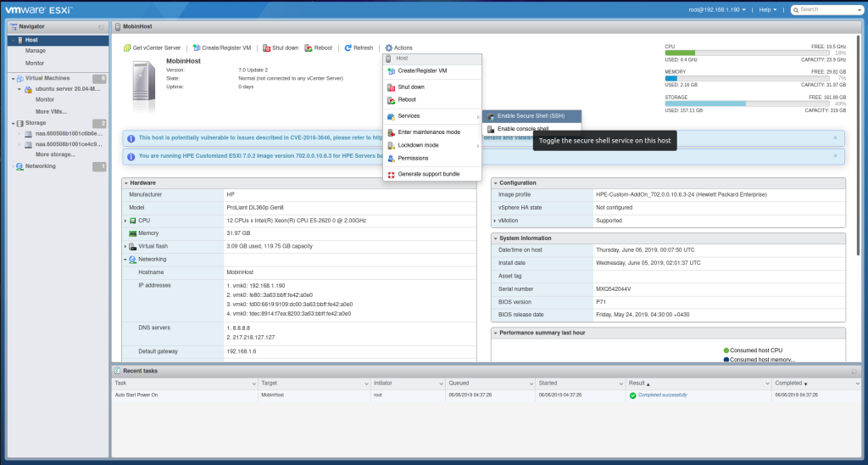Screen dimensions: 868x465
Task: Click info icon on CVE warning banner
Action: tap(131, 138)
